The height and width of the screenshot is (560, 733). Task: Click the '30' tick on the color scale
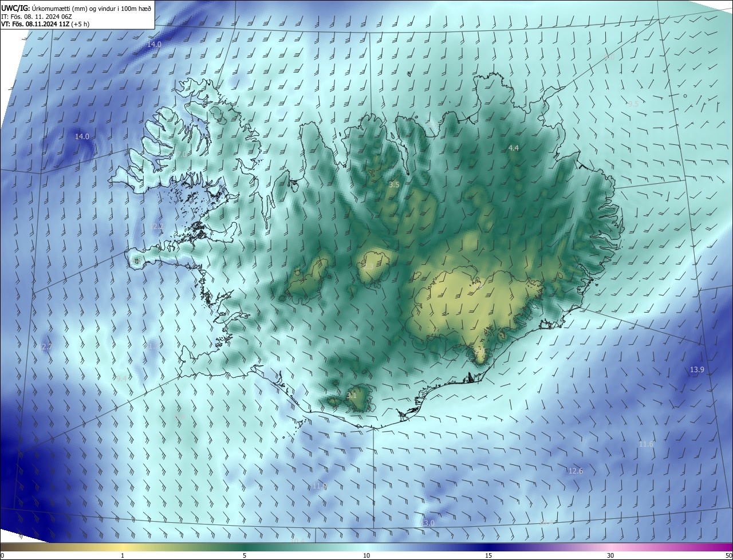point(610,555)
